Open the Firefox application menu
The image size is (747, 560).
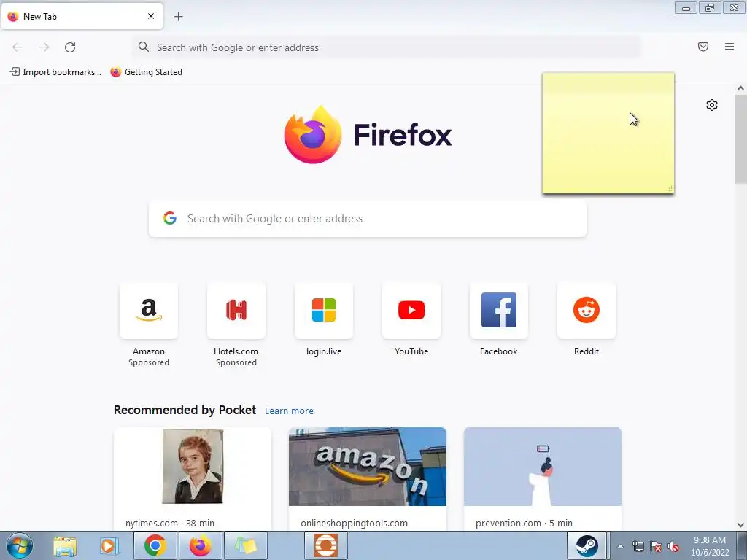coord(729,47)
